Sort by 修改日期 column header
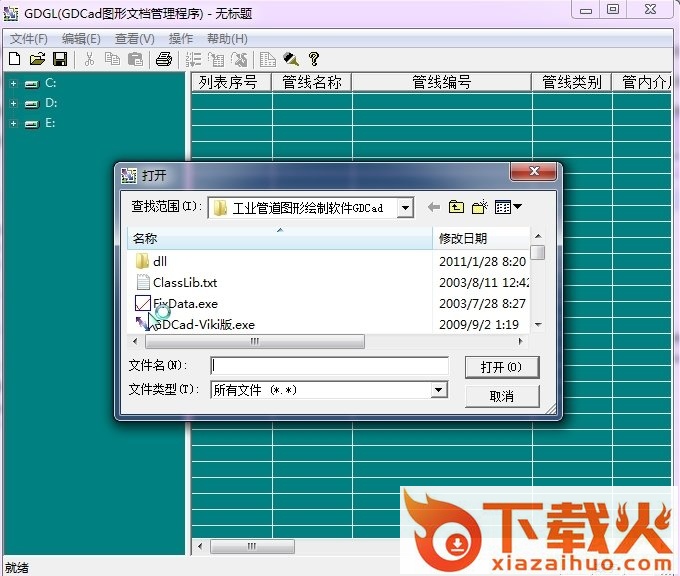Viewport: 680px width, 576px height. pos(481,238)
